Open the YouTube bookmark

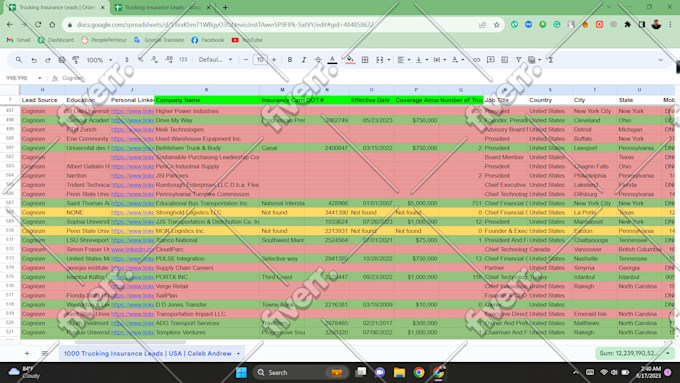247,40
